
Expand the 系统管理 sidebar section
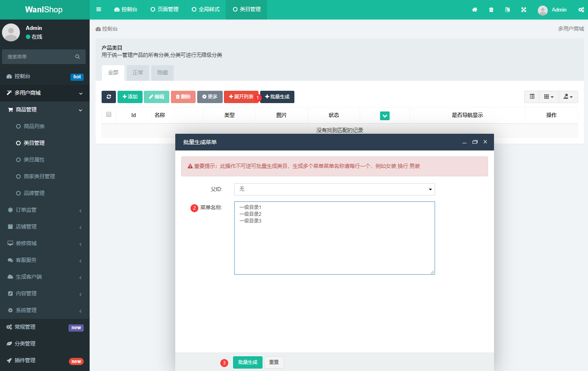pos(45,310)
